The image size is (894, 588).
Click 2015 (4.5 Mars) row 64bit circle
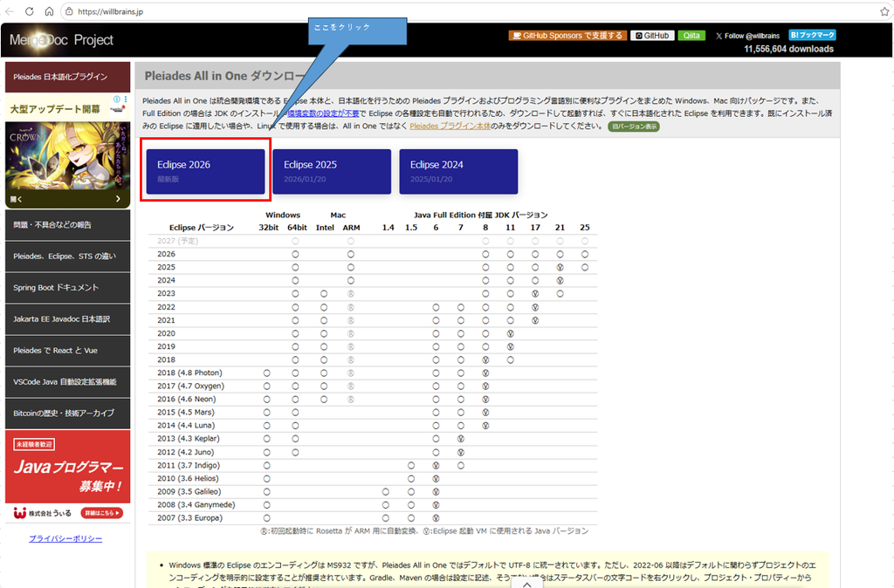coord(295,412)
